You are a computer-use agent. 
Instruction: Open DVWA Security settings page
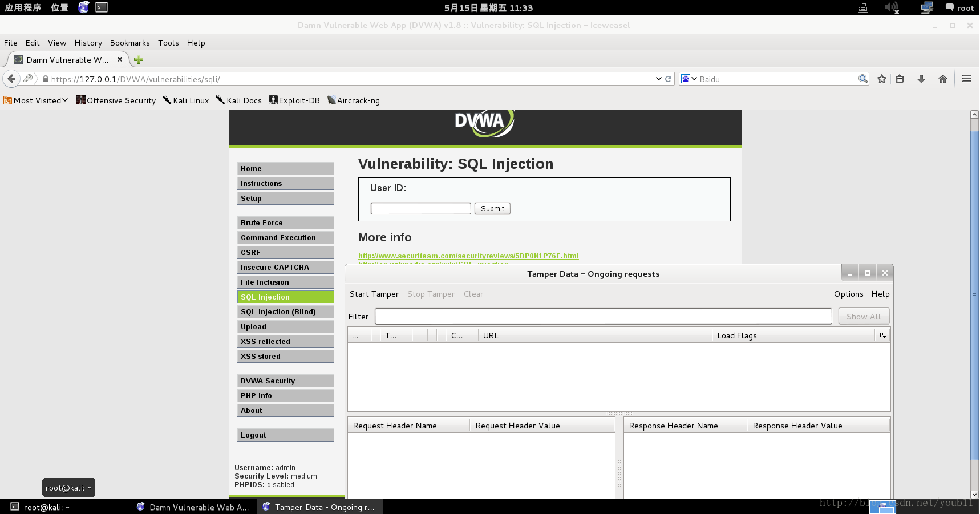tap(286, 381)
